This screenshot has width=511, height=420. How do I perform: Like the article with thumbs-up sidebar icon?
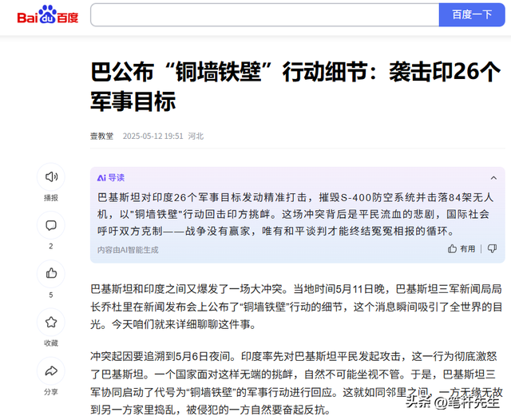(x=51, y=273)
